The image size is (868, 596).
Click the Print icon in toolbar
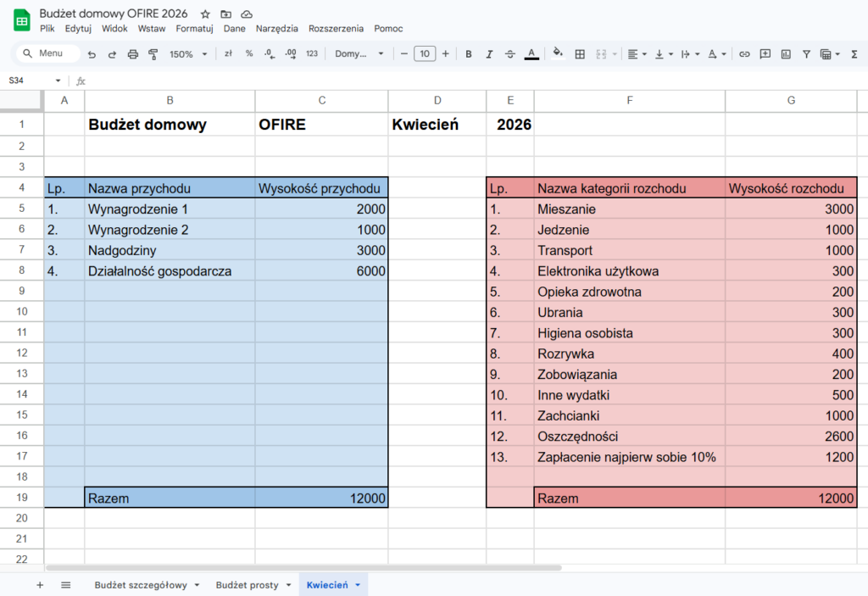(x=132, y=54)
